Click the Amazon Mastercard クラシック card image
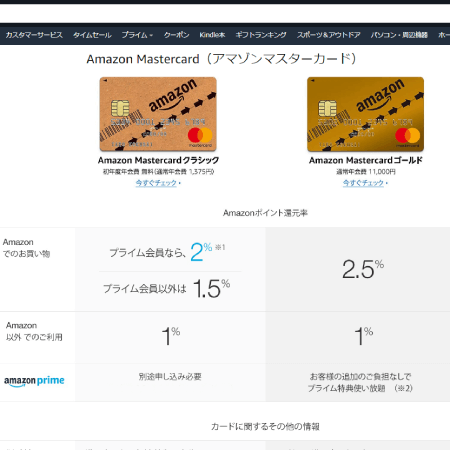450x450 pixels. (x=158, y=114)
